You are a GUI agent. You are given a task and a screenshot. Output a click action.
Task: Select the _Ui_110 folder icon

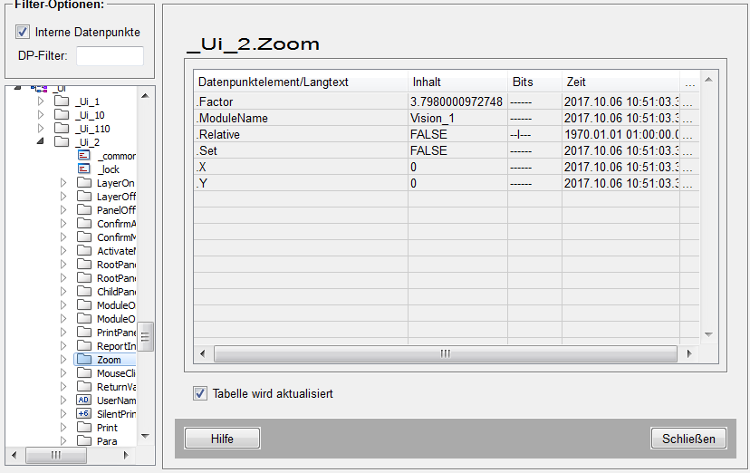[x=61, y=128]
